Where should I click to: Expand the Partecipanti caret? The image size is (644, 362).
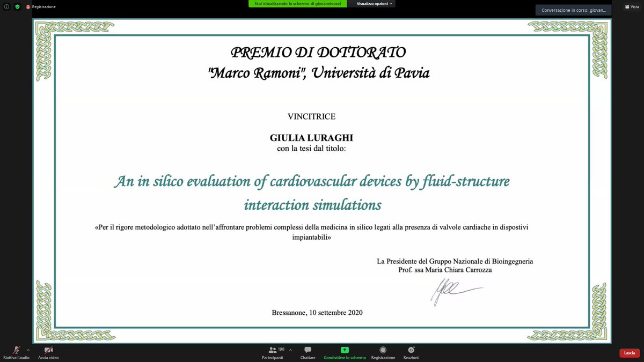pyautogui.click(x=290, y=349)
